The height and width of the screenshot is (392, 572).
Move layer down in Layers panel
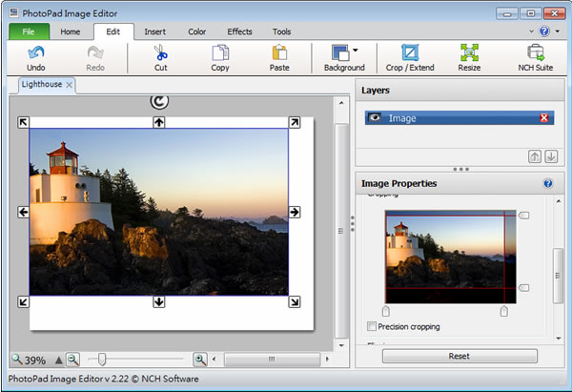[551, 156]
